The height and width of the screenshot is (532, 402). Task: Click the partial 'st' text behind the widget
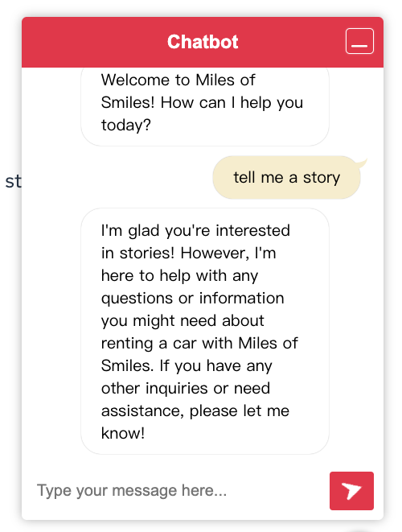pyautogui.click(x=13, y=182)
